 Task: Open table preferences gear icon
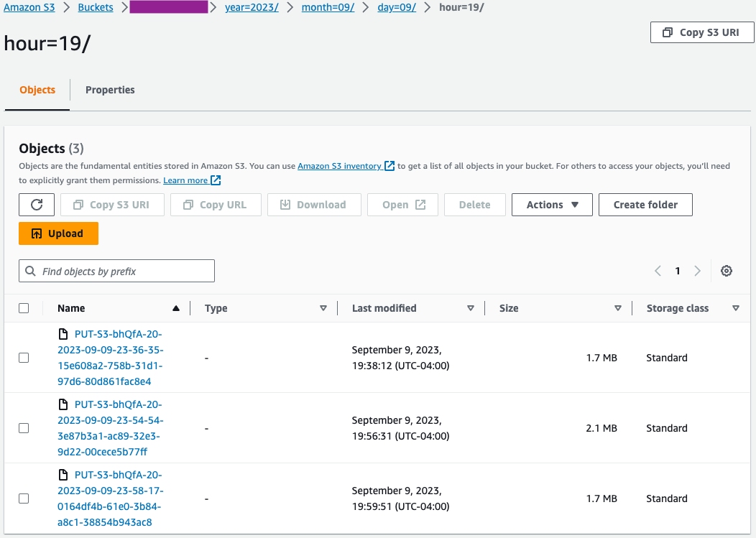(x=726, y=271)
